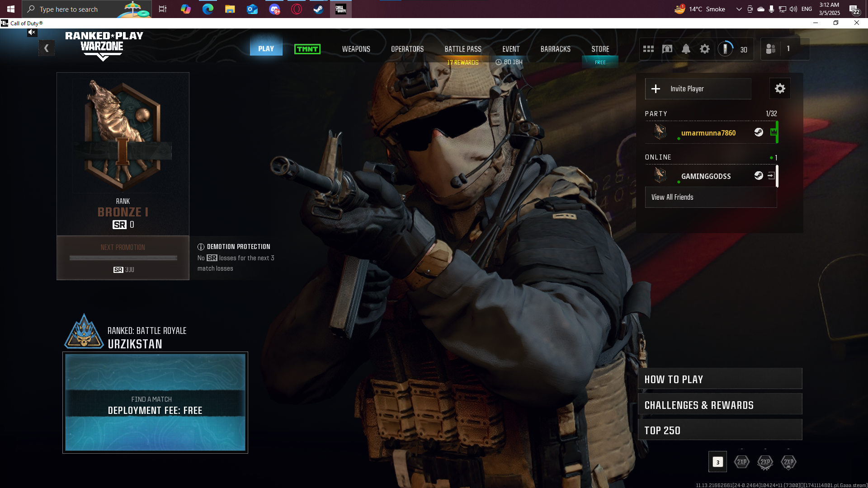Click the event timer 8D 18H

(509, 62)
